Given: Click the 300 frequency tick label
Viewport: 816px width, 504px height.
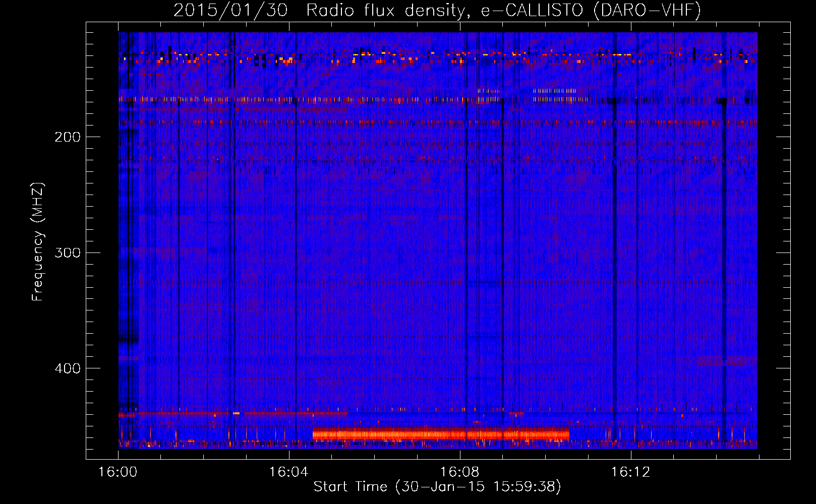Looking at the screenshot, I should [68, 253].
